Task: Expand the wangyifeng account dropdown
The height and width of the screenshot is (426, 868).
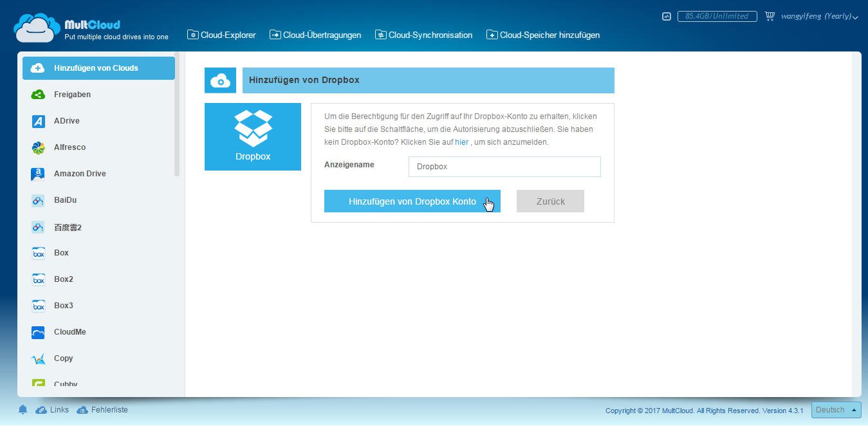Action: pyautogui.click(x=820, y=16)
